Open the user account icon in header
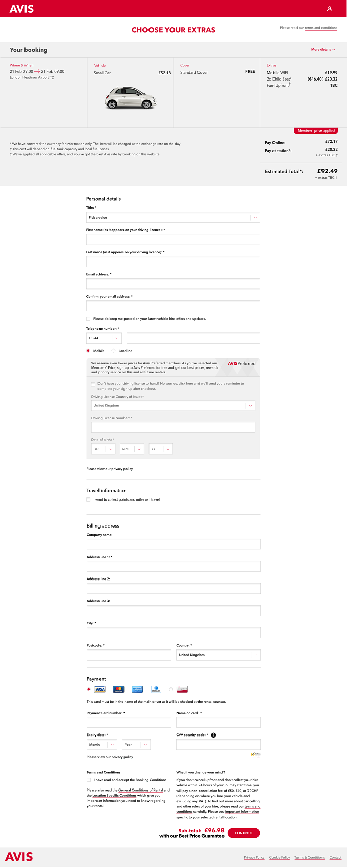The height and width of the screenshot is (868, 347). (330, 9)
